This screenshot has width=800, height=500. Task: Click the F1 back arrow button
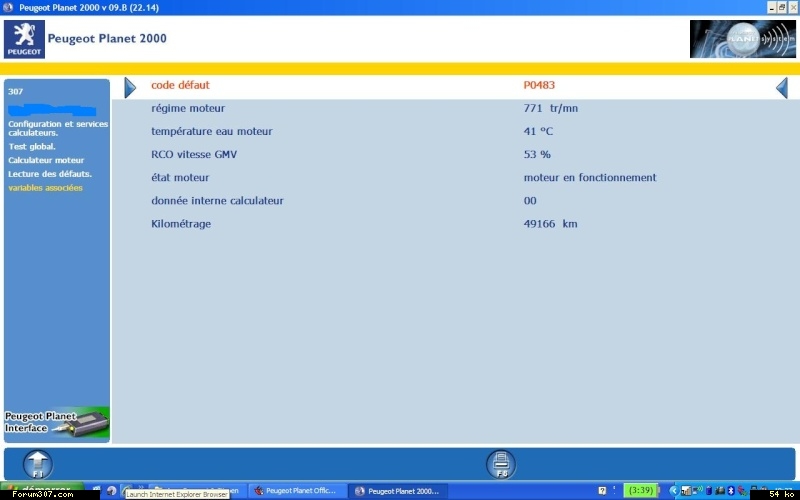[x=37, y=464]
